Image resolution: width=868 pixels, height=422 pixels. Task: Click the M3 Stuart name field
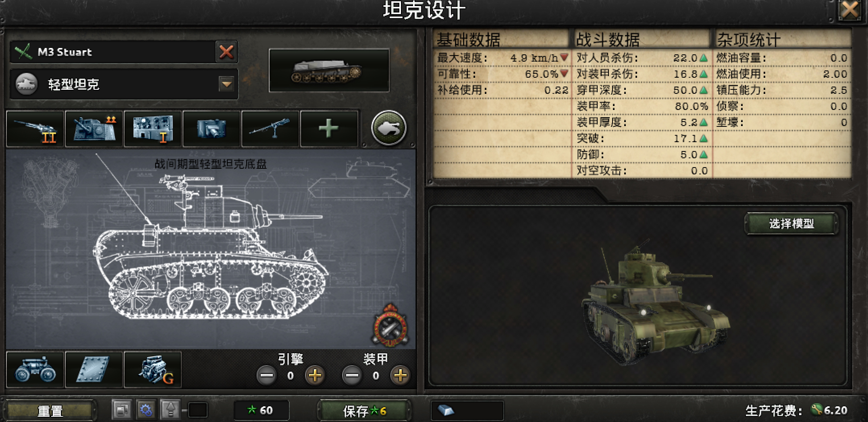click(x=113, y=52)
